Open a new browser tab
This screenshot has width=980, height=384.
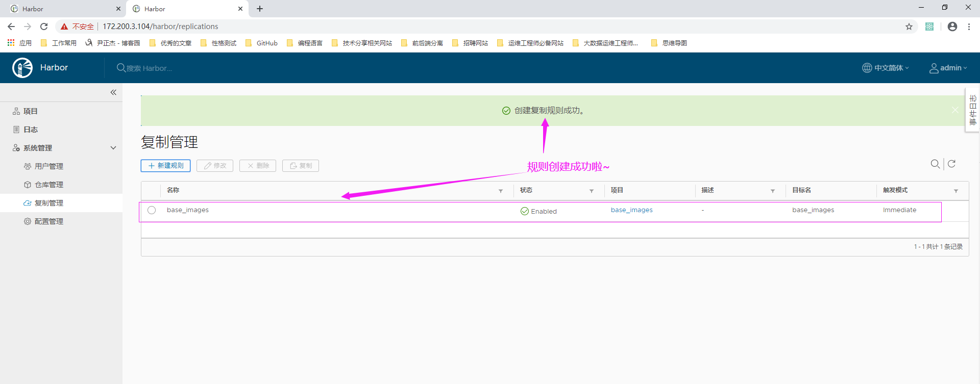click(260, 9)
